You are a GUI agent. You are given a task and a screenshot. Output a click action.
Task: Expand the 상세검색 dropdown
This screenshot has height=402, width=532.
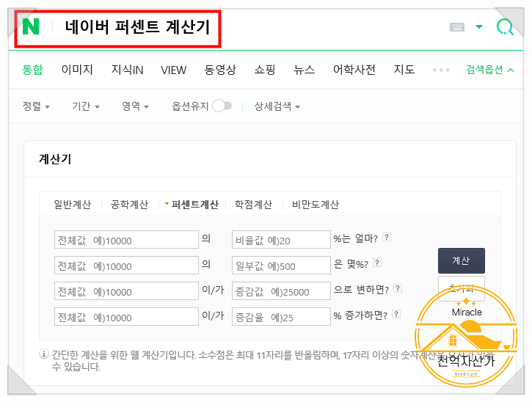click(x=277, y=106)
